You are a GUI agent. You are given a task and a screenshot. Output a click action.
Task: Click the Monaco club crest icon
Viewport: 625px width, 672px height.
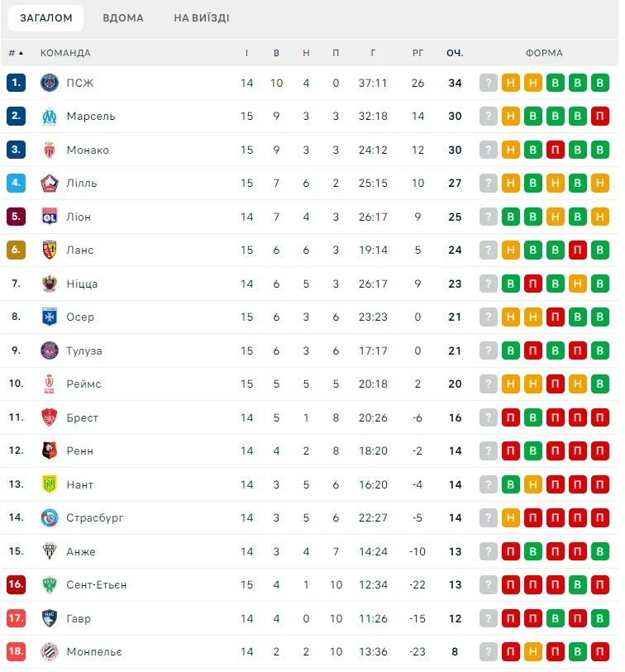pos(50,150)
